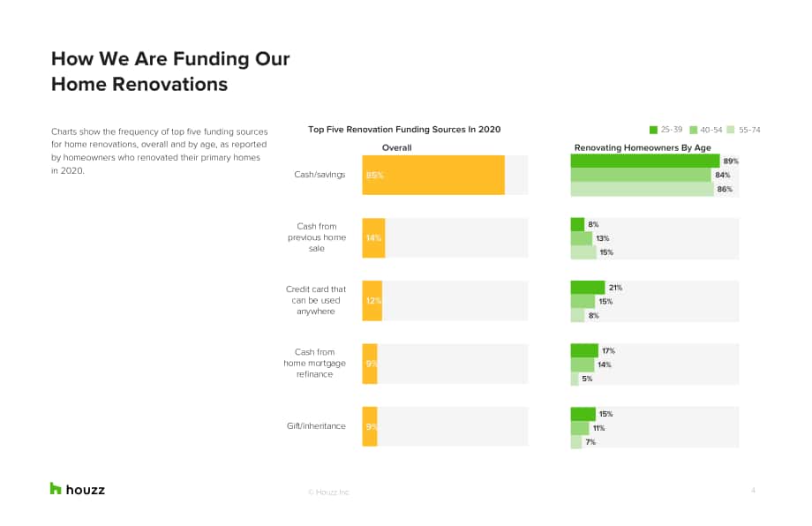
Task: Click the 55-74 light green legend swatch
Action: (x=731, y=130)
